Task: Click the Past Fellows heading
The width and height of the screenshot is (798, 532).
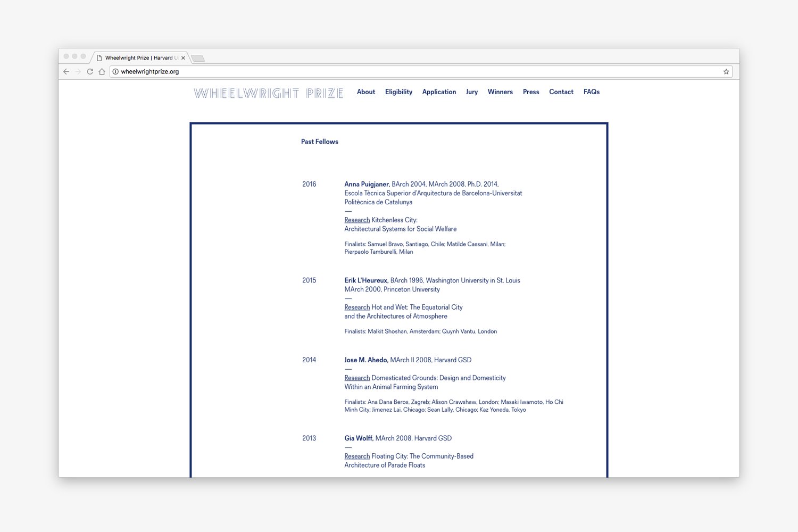Action: pyautogui.click(x=320, y=142)
